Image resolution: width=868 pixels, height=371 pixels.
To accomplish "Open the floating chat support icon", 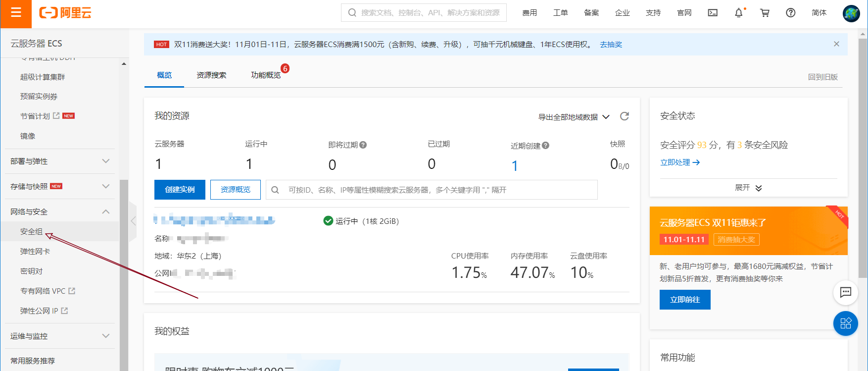I will [846, 292].
